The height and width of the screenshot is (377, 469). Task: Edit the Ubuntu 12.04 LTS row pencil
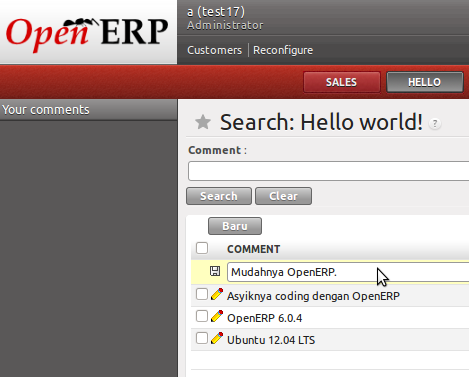click(217, 338)
